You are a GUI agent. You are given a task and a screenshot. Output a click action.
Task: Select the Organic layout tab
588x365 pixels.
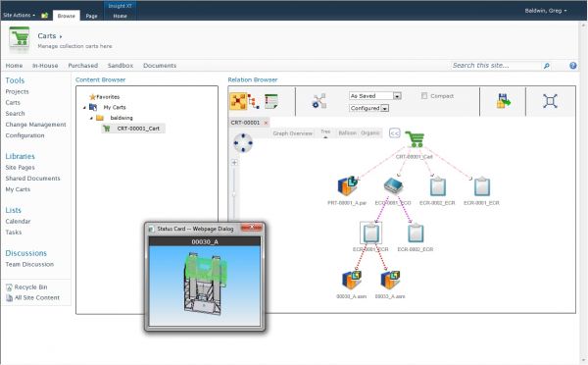tap(370, 132)
